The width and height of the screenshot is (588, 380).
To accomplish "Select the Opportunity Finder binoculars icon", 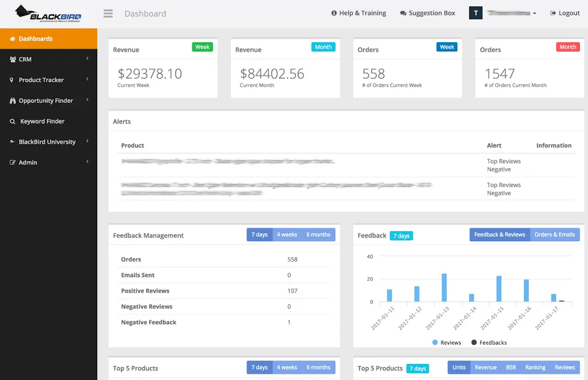I will [x=12, y=100].
